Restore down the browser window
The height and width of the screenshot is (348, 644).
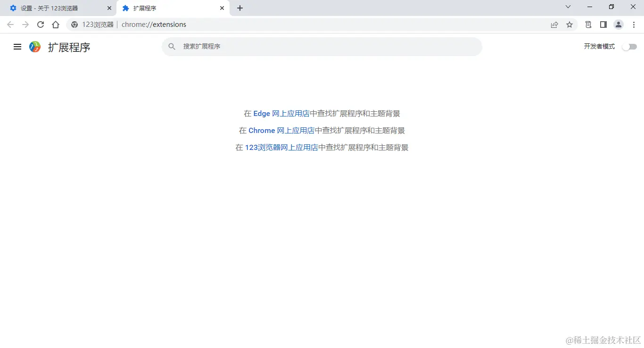(611, 7)
